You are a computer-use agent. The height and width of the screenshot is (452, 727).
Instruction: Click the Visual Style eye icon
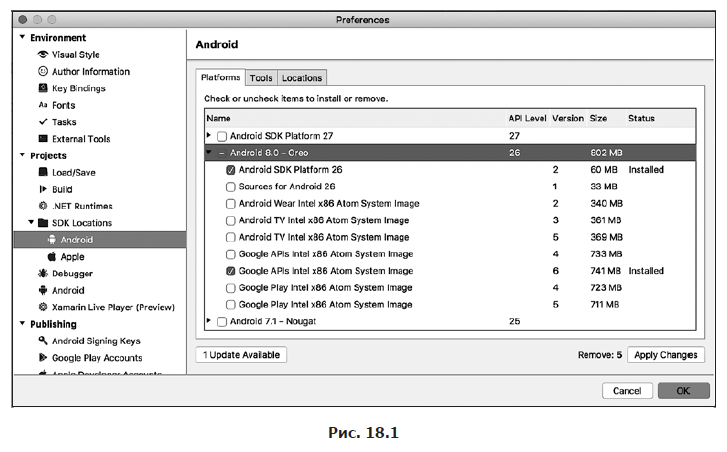point(43,55)
